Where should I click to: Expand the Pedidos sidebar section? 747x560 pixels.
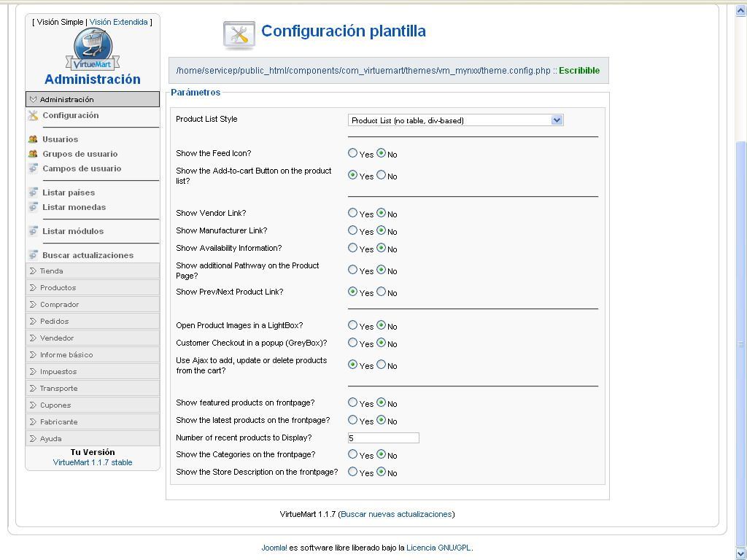(x=93, y=321)
